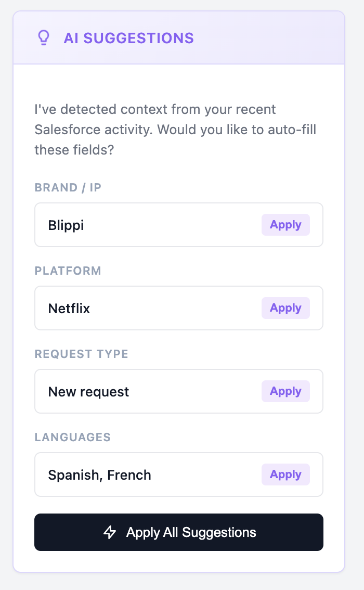Click the lightbulb icon in the header
This screenshot has height=590, width=364.
44,38
